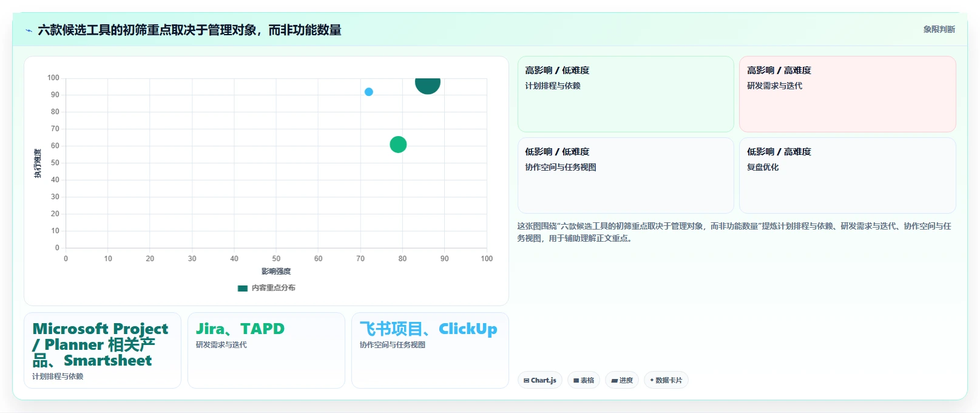Viewport: 980px width, 413px height.
Task: Click the 计划排程与依赖 text in the green quadrant
Action: coord(553,86)
